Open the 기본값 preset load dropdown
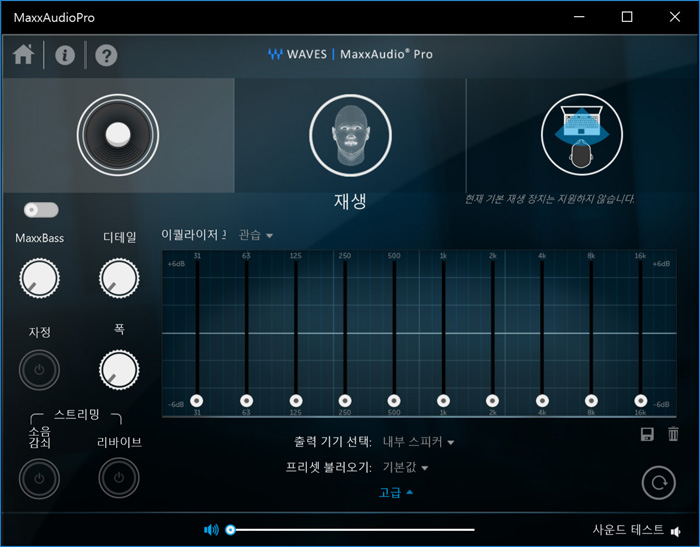Image resolution: width=700 pixels, height=547 pixels. pos(405,467)
